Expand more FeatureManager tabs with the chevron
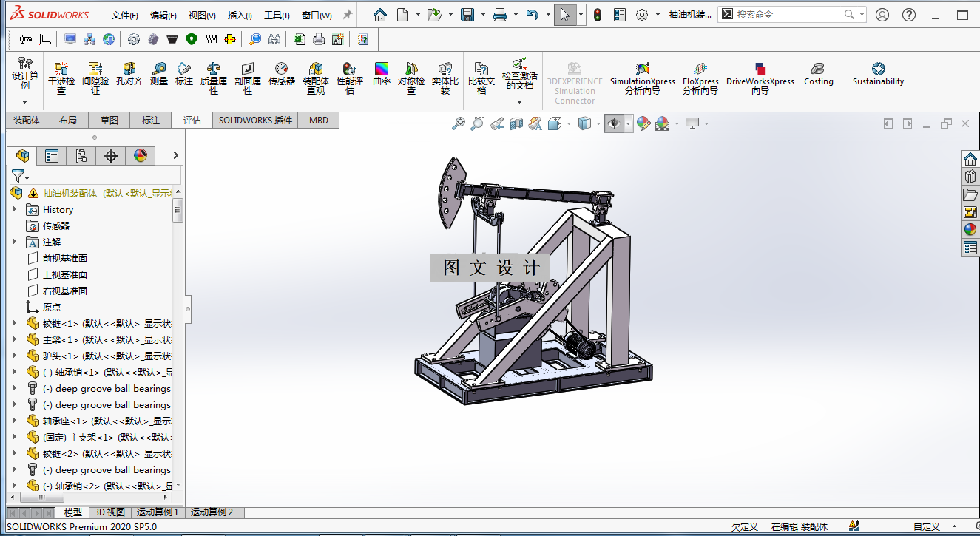 point(175,155)
